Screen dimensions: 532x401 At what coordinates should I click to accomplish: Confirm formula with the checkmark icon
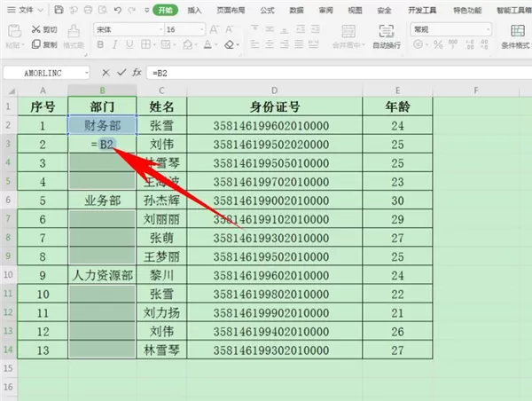coord(121,73)
